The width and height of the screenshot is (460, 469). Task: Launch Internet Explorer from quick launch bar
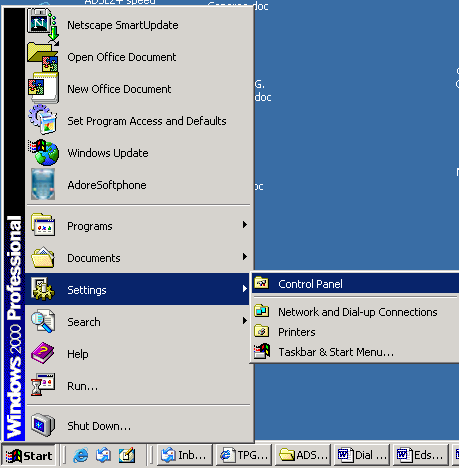tap(81, 455)
